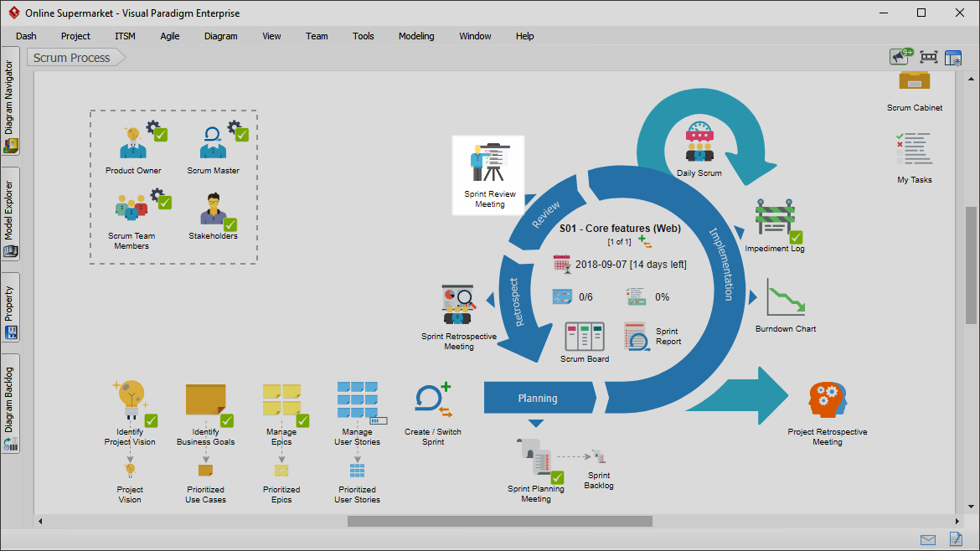Toggle the Manage Epics checkmark
980x551 pixels.
pos(302,420)
